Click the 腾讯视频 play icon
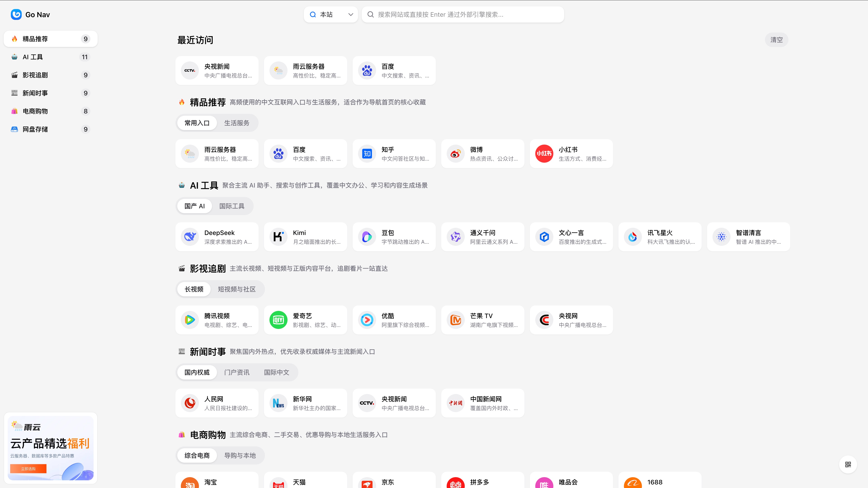The image size is (868, 488). click(190, 320)
